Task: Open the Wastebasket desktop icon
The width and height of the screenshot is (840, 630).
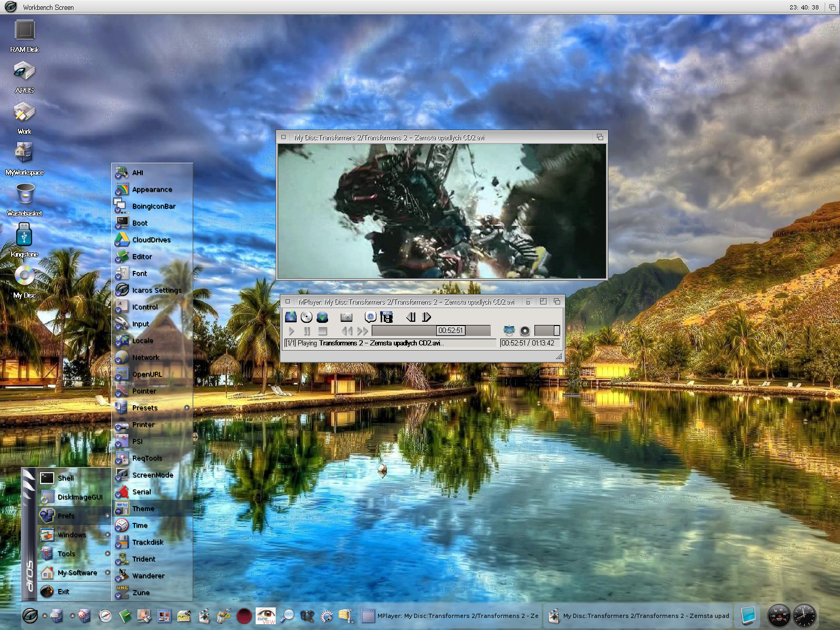Action: coord(25,194)
